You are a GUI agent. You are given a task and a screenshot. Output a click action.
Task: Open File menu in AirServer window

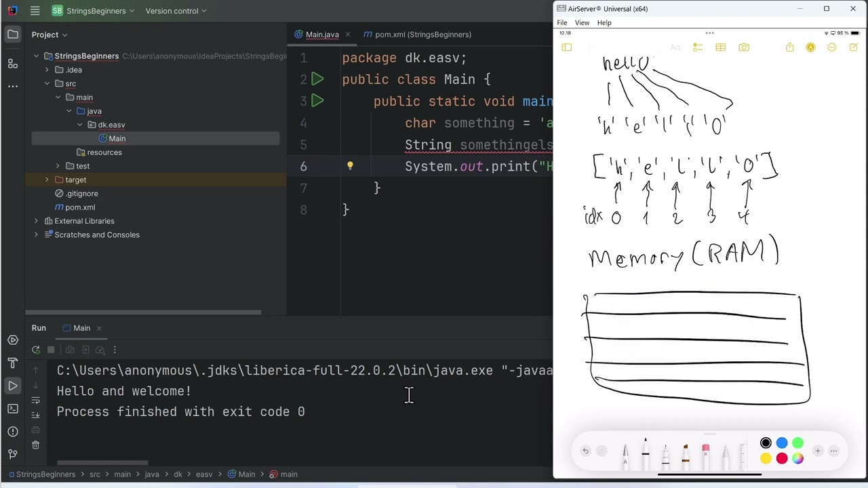tap(562, 23)
